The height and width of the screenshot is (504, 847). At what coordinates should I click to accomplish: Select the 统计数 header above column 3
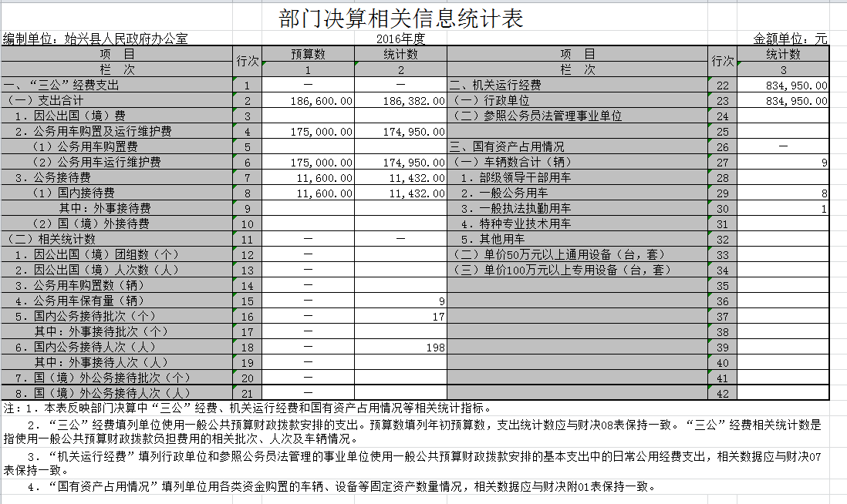tap(783, 54)
